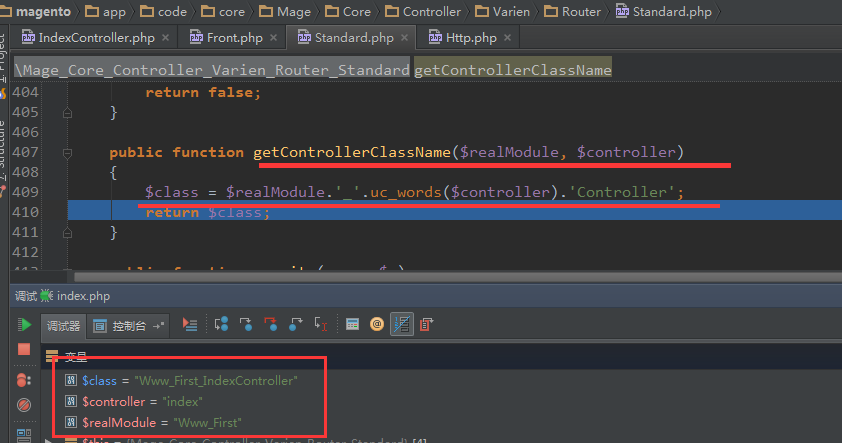Click the $realModule parameter on line 407
Screen dimensions: 842x443
509,152
